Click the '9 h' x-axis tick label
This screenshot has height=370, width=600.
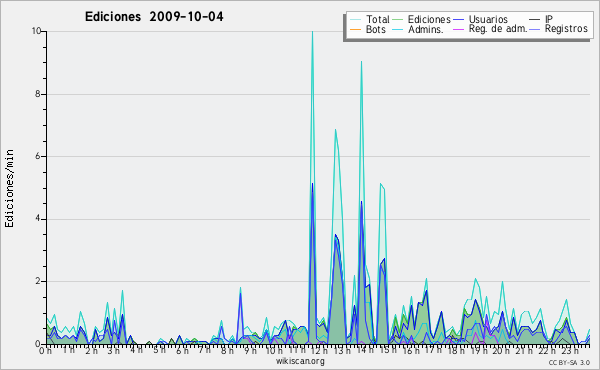(x=250, y=350)
